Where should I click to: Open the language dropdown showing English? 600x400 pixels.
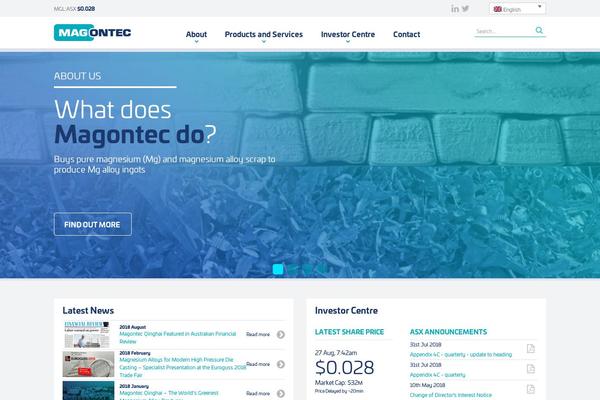(517, 9)
